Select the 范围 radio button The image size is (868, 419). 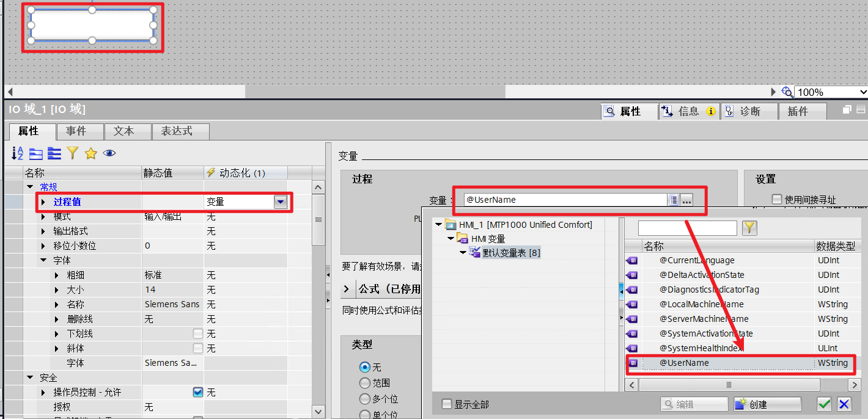pos(365,383)
